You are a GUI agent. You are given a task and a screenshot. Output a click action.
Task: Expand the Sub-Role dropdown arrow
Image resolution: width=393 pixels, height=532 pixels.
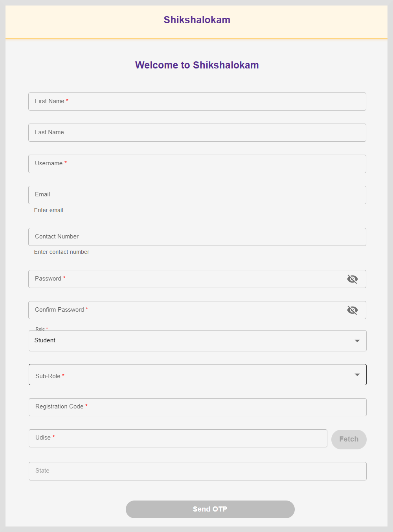point(357,375)
